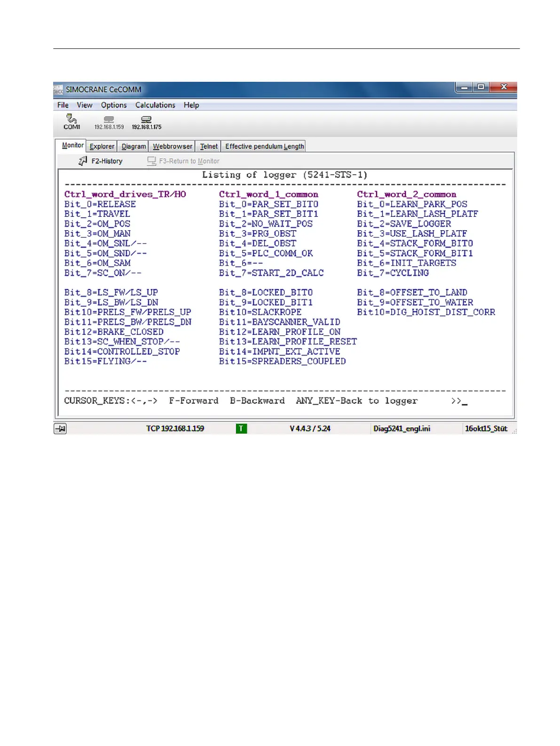Click the Bit10=SLACKROPE line
This screenshot has height=746, width=560.
tap(260, 313)
